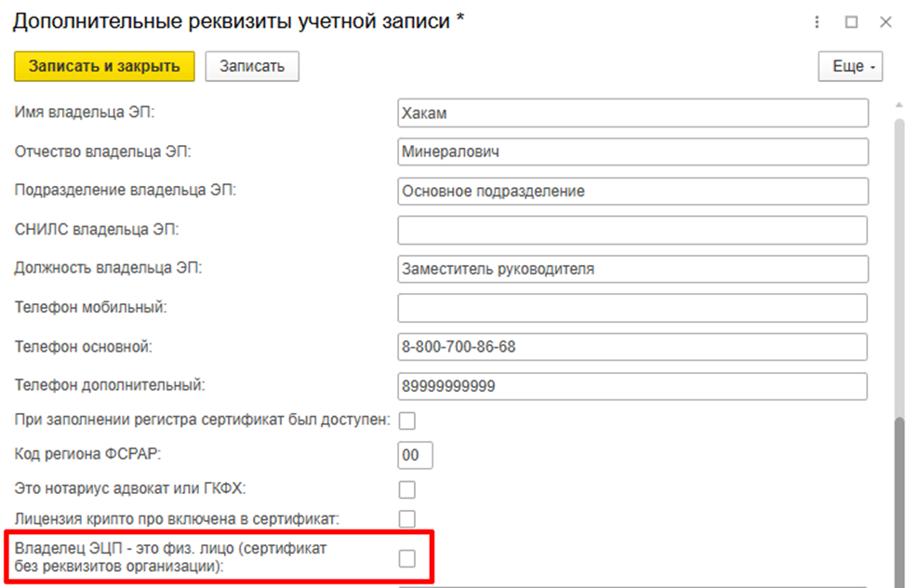Click the three-dot window menu icon

(817, 22)
